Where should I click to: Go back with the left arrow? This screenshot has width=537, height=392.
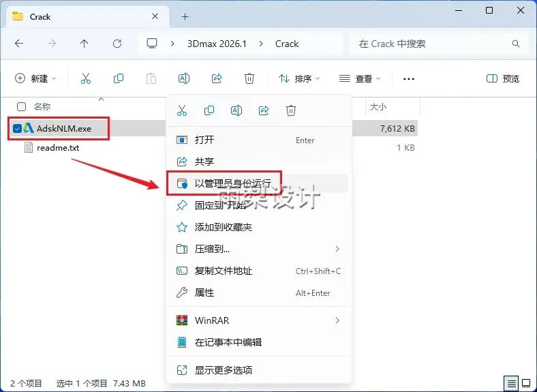[19, 44]
